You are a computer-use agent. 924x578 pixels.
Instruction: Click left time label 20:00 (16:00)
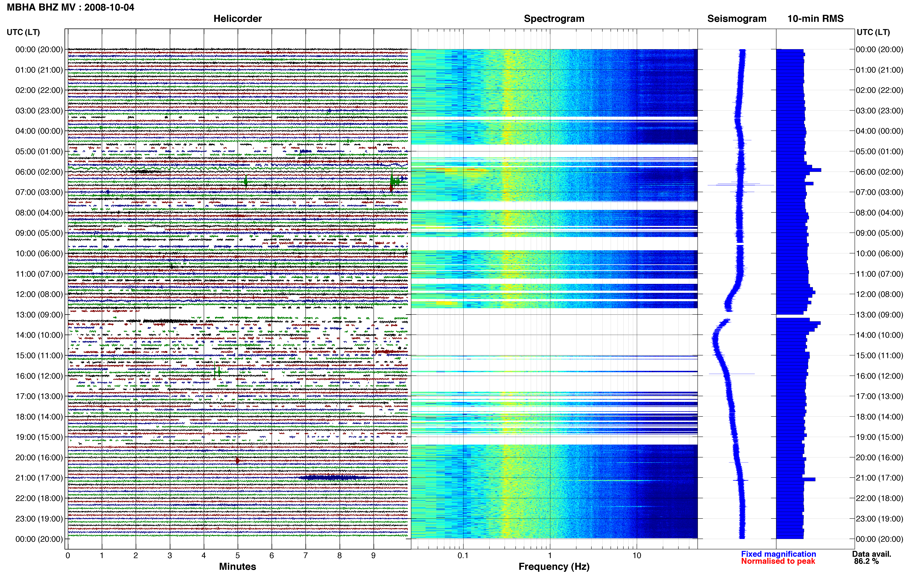click(x=39, y=458)
